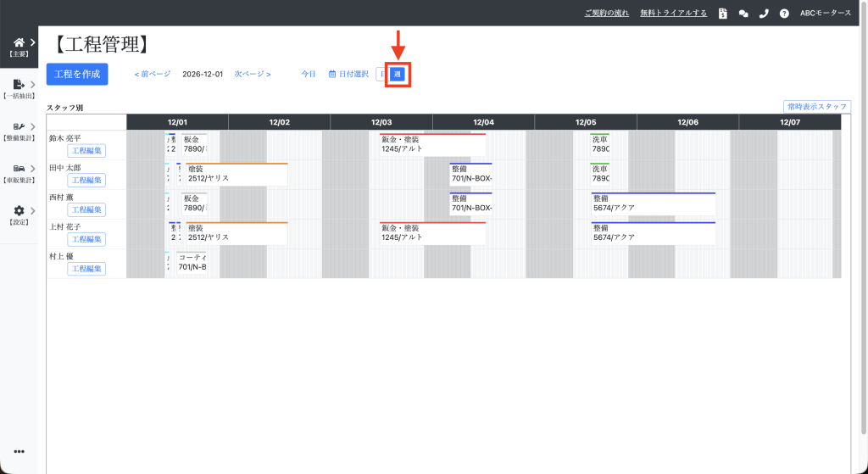Open the ご契約の流れ link
This screenshot has width=868, height=474.
pos(607,14)
